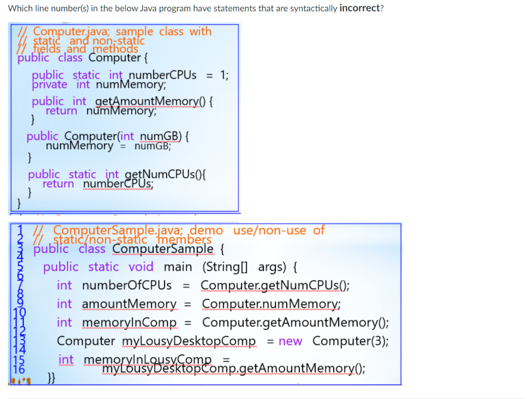Click the keyword public on the main method line
Viewport: 532px width, 399px height.
tap(61, 267)
